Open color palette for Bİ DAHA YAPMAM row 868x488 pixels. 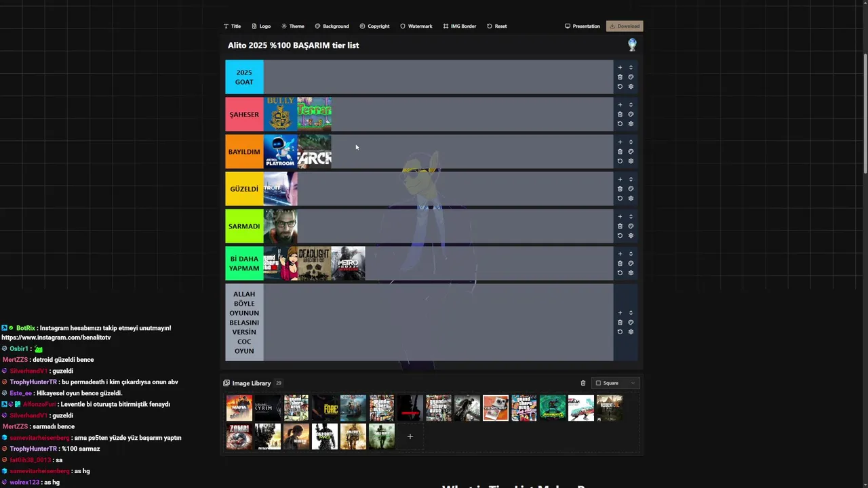click(631, 263)
